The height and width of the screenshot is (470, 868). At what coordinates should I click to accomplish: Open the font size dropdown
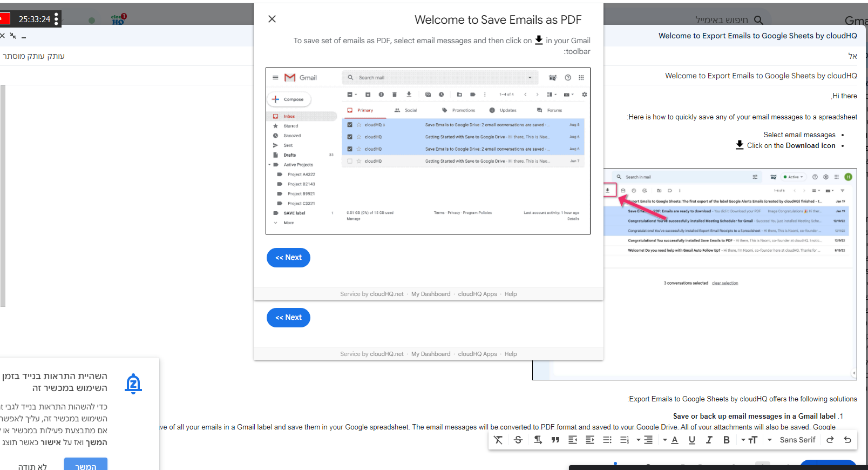749,440
